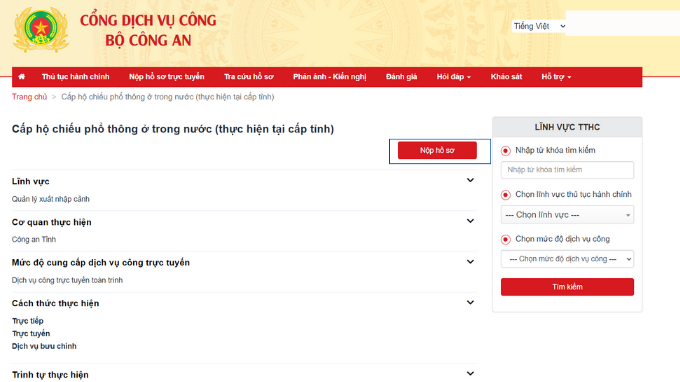Toggle chevron for 'Mức độ cung cấp dịch vụ công trực tuyến'

coord(470,262)
